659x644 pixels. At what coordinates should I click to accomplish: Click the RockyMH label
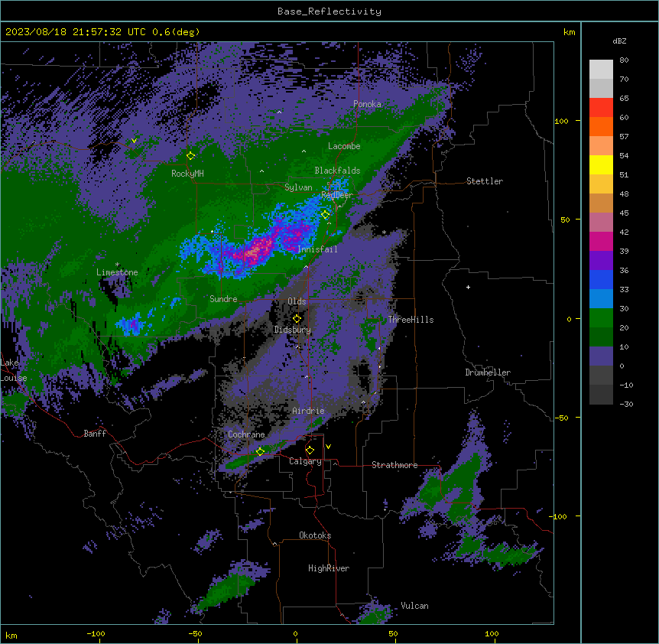click(187, 174)
